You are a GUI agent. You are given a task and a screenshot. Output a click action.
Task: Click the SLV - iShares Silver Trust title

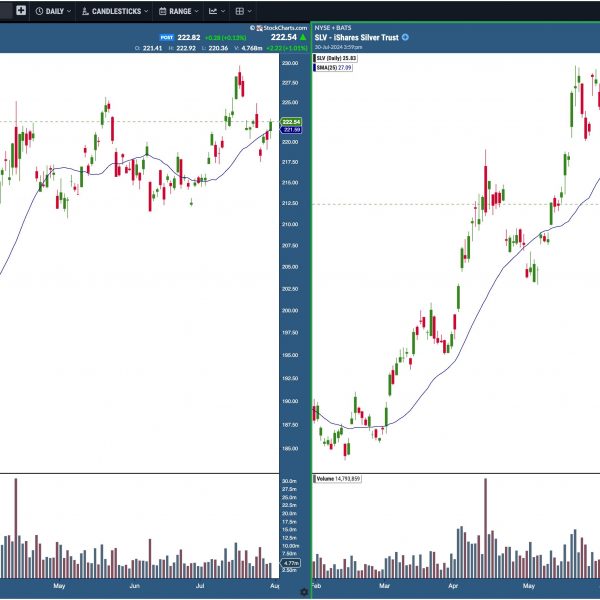[357, 38]
